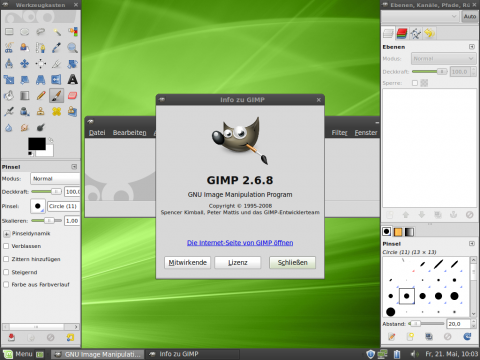
Task: Select the Heal bandage tool
Action: (57, 112)
